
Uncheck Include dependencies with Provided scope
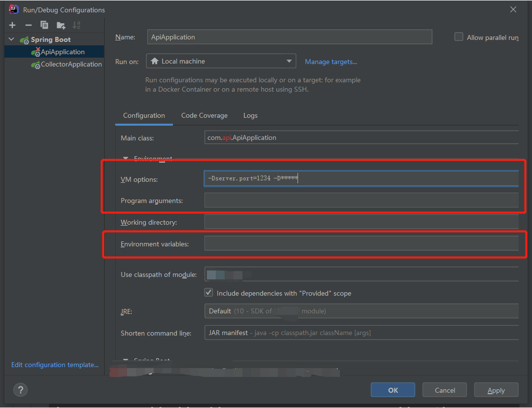[x=209, y=293]
